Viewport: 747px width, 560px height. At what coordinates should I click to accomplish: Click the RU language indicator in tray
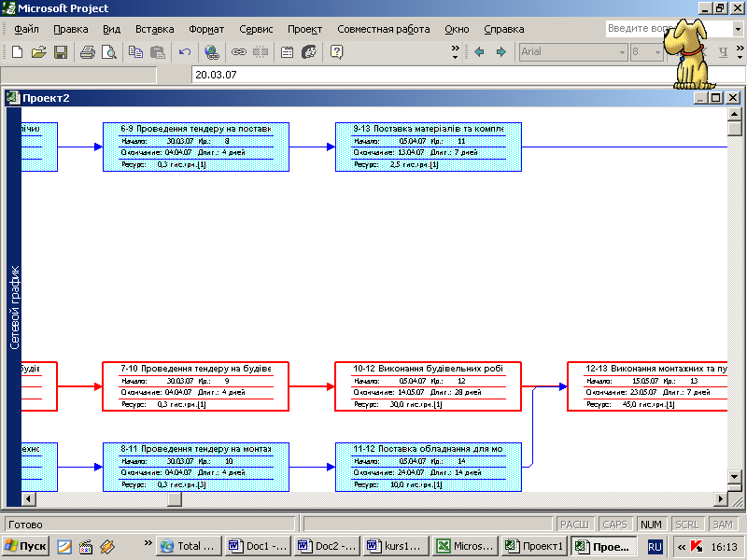[655, 546]
